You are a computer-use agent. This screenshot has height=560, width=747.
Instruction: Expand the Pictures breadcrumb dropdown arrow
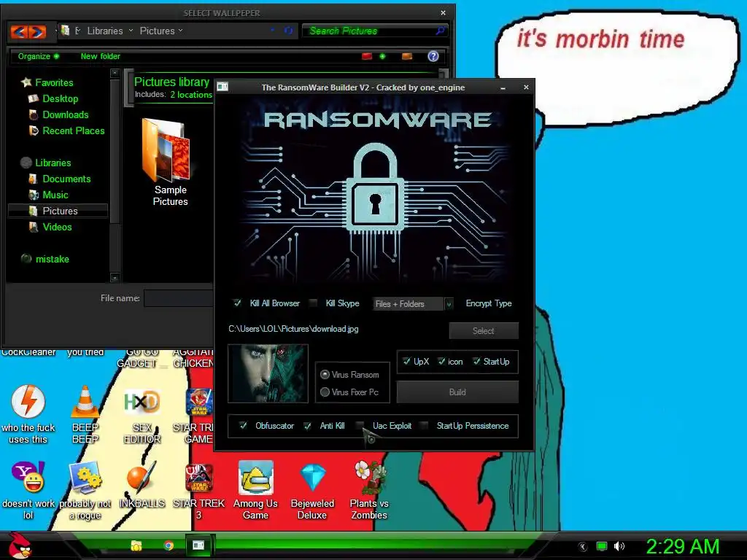click(x=180, y=31)
